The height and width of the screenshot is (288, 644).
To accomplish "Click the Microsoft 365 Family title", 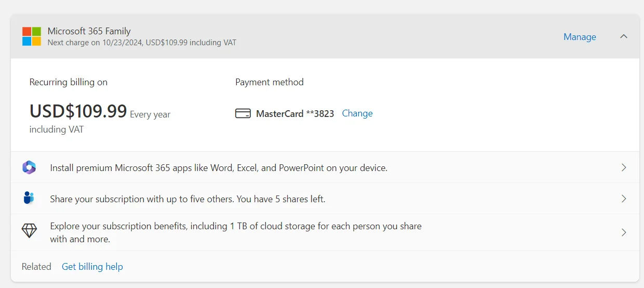I will [x=89, y=31].
